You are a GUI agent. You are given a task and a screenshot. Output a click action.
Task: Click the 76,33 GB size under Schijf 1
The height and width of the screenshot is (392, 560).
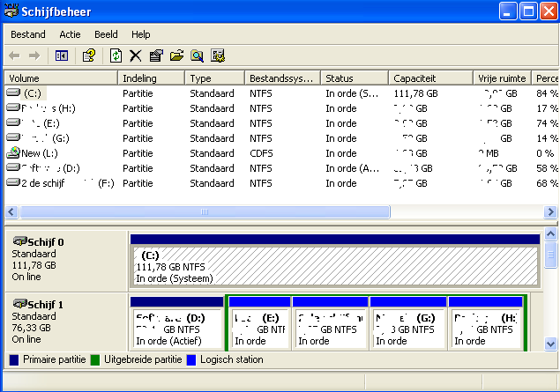32,328
